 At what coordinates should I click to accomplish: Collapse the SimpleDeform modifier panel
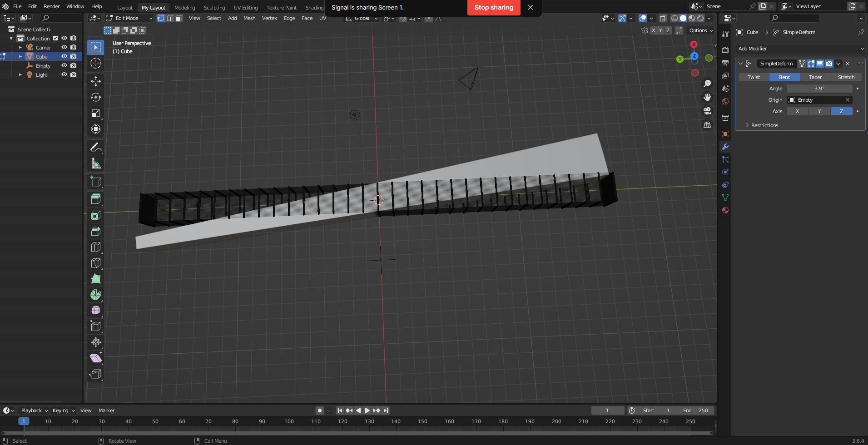point(740,64)
